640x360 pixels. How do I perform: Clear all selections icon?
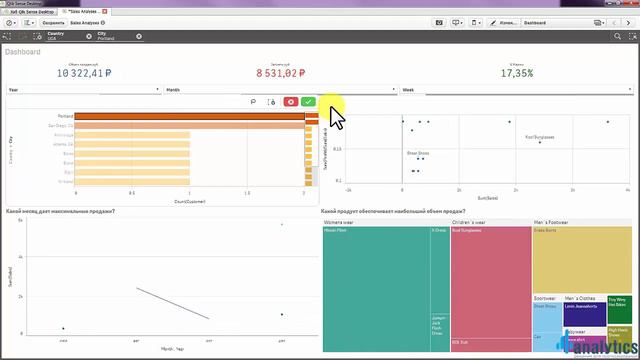tap(37, 36)
